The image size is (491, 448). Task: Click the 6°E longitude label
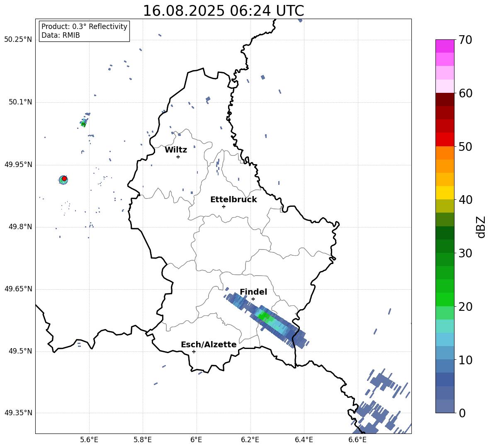pos(196,440)
